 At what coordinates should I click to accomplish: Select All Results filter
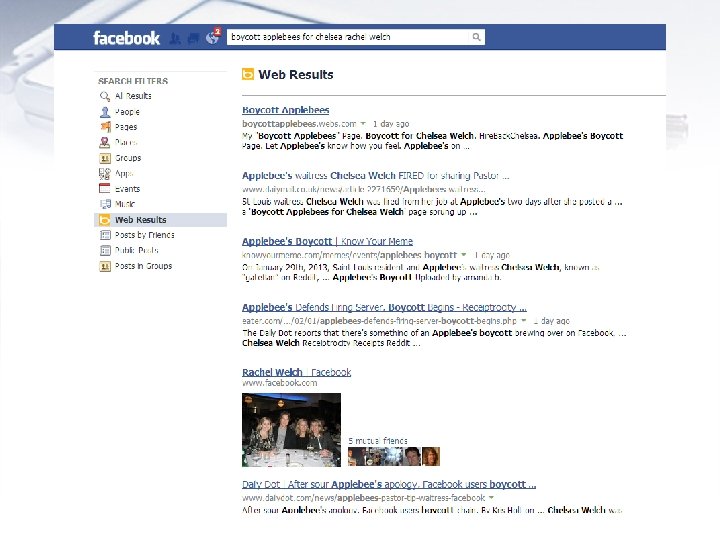133,96
